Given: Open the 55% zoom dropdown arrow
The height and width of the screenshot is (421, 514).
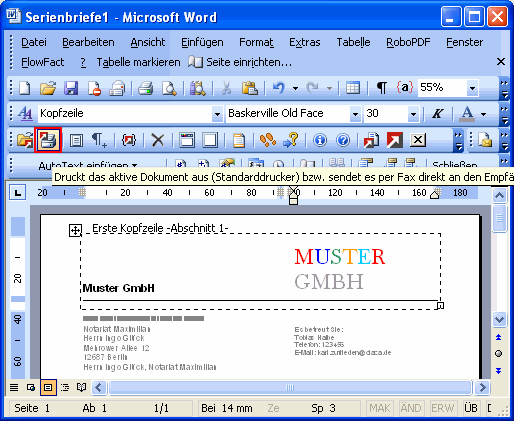Looking at the screenshot, I should (x=472, y=88).
